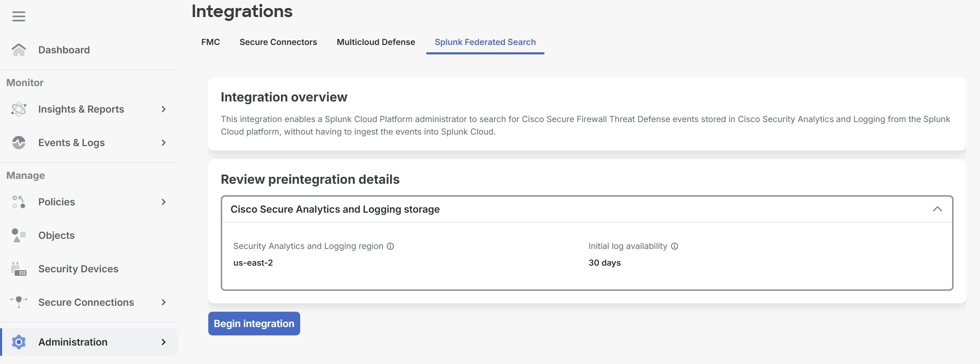Click the Manage section label
Screen dimensions: 980x364
(25, 175)
